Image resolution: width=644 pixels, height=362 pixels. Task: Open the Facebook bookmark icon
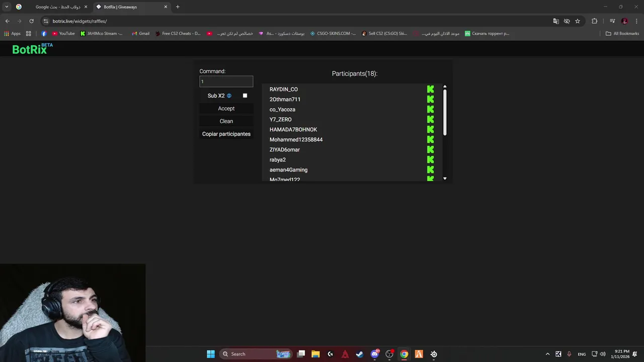[x=44, y=34]
